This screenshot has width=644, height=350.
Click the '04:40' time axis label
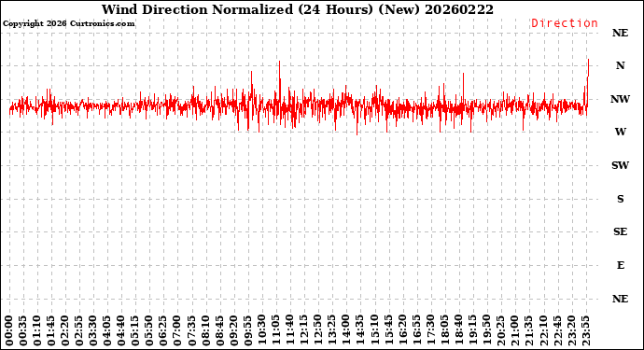pyautogui.click(x=121, y=330)
